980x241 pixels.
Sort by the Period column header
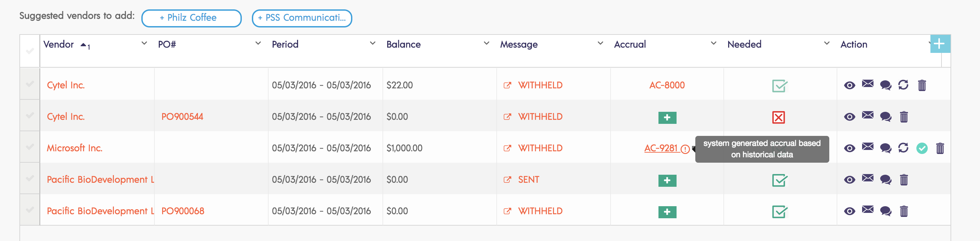285,45
